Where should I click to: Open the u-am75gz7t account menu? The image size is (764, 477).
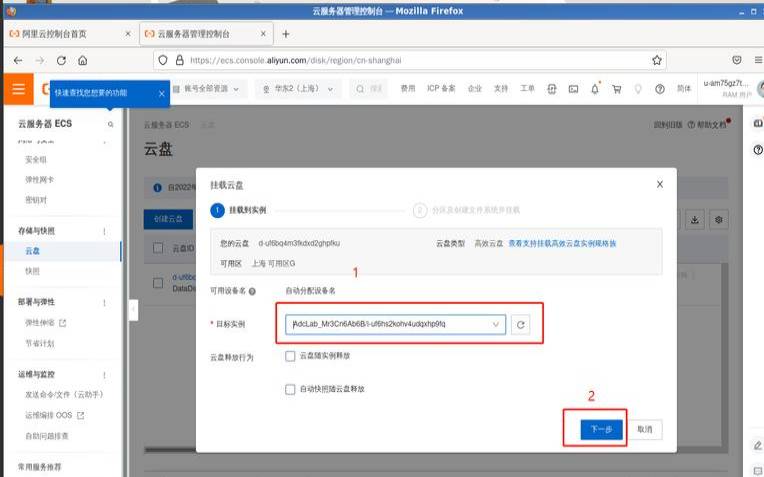(x=726, y=88)
